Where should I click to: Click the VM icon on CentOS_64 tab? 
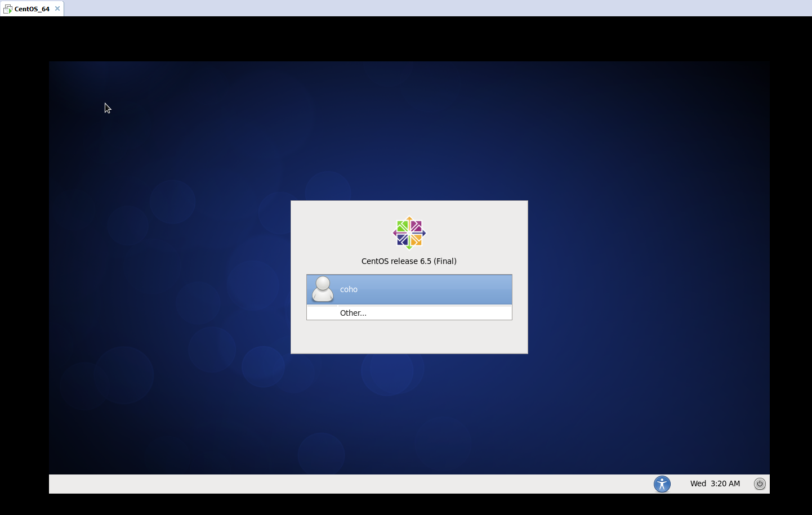tap(8, 9)
